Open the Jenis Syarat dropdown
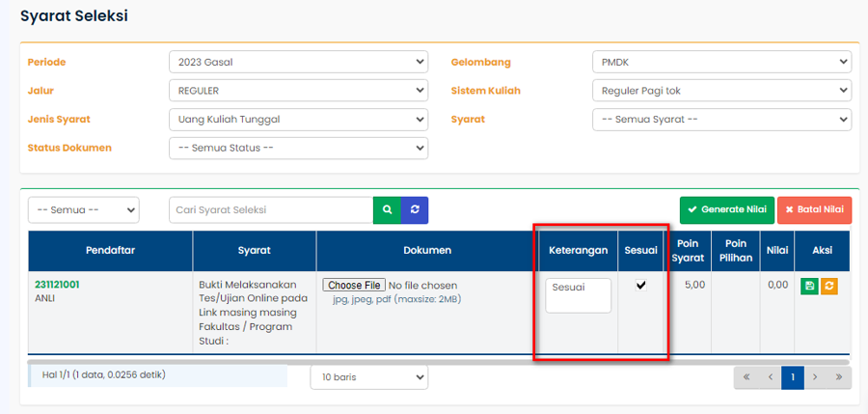 pos(297,120)
